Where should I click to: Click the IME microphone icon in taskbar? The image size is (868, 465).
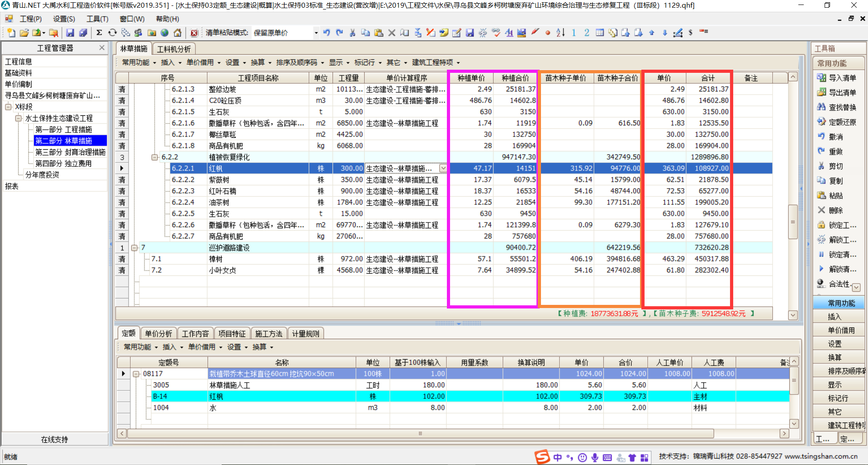[595, 458]
